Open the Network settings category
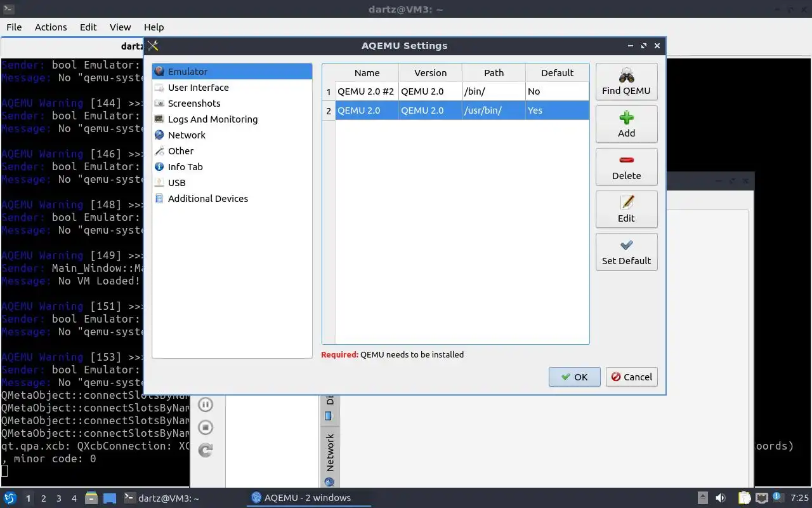Screen dimensions: 812x508 [232, 135]
